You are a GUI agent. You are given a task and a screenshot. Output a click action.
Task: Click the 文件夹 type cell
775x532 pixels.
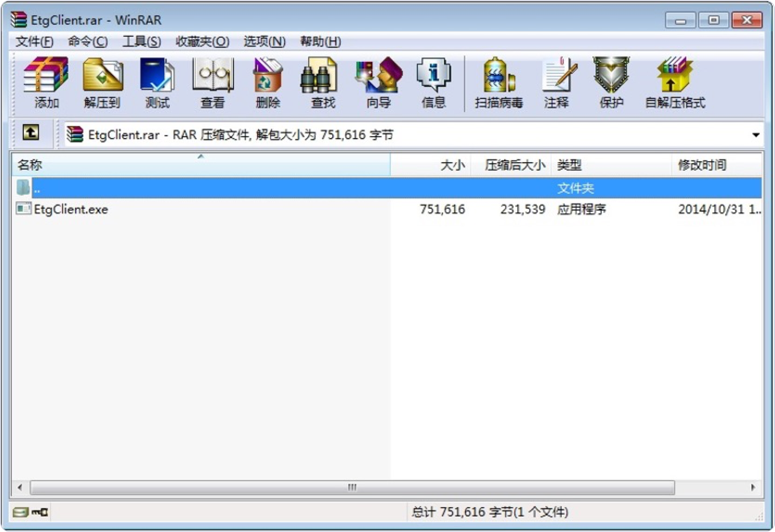pos(576,188)
